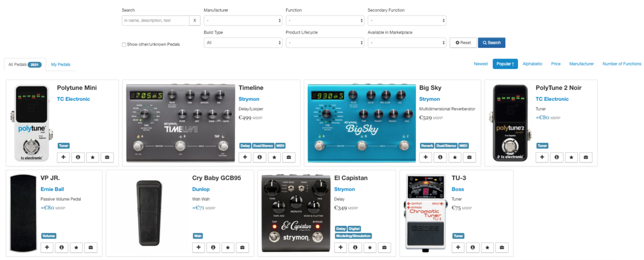Screen dimensions: 644x260
Task: Click the plus icon on Polytune Mini card
Action: (64, 157)
